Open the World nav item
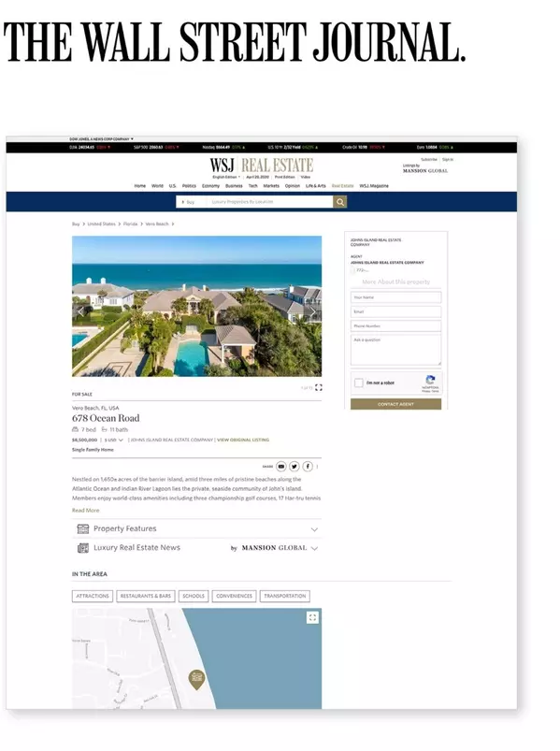The height and width of the screenshot is (751, 560). (x=157, y=186)
